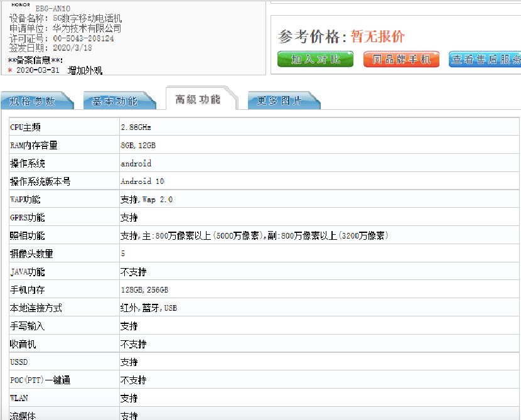Image resolution: width=521 pixels, height=420 pixels.
Task: Click the BBG-AN10 model name
Action: [x=53, y=9]
